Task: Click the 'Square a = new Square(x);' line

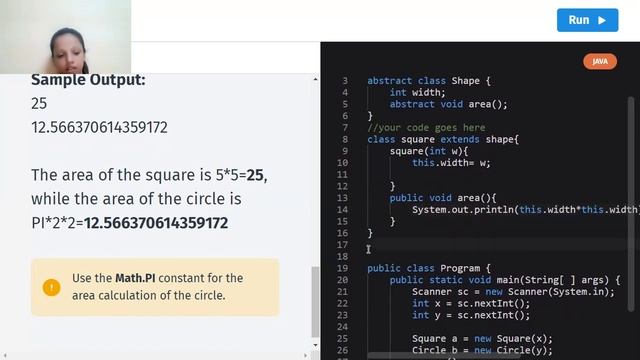Action: click(482, 339)
